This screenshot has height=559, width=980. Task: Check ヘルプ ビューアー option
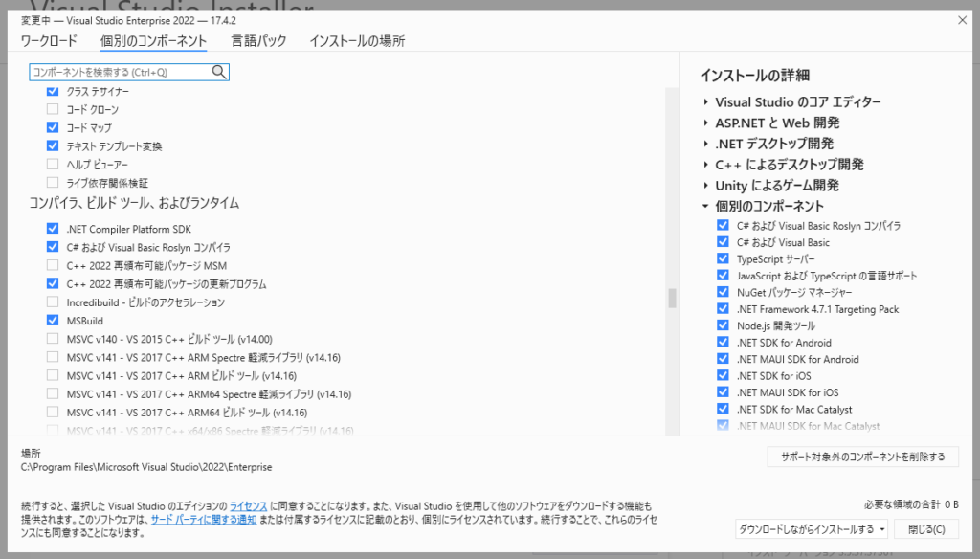click(x=53, y=165)
